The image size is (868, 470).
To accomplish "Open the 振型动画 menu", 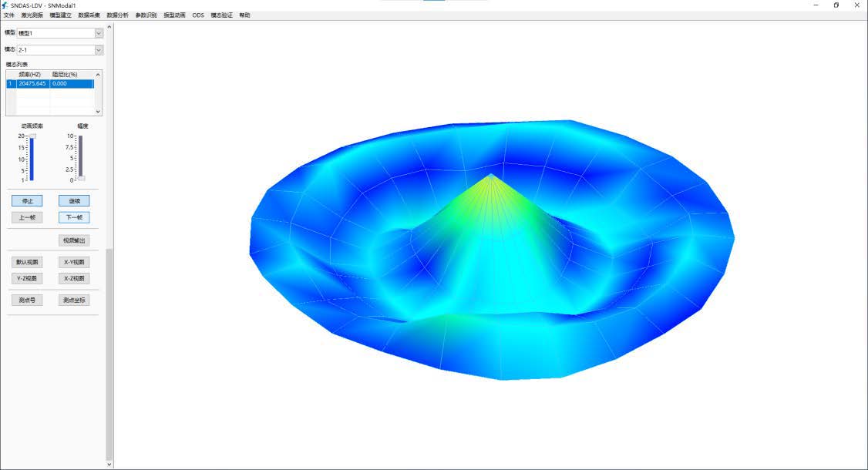I will [174, 15].
